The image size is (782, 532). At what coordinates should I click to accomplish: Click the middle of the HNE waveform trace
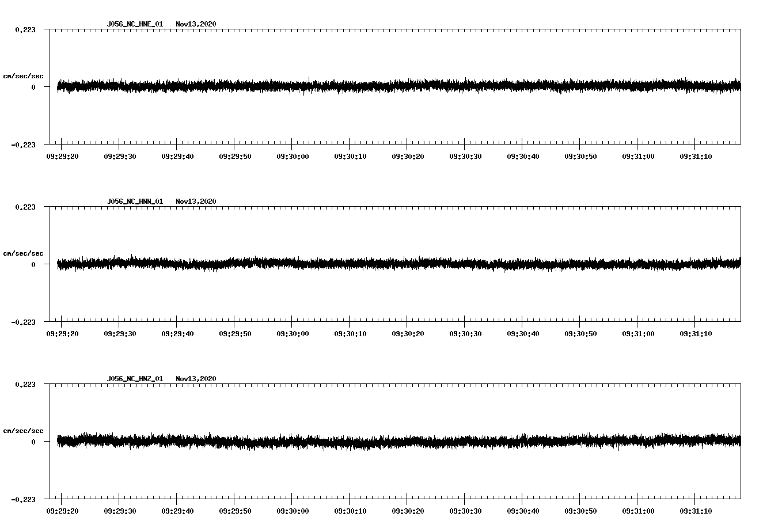pos(397,86)
